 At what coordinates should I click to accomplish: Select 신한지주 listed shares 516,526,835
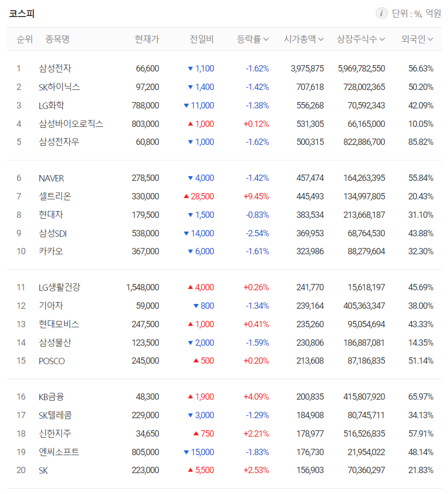coord(364,434)
